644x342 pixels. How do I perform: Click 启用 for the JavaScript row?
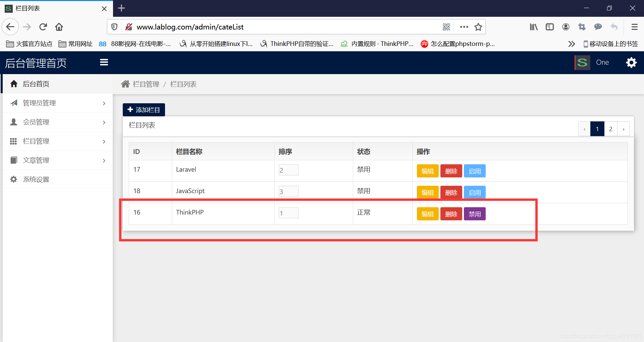pyautogui.click(x=475, y=192)
